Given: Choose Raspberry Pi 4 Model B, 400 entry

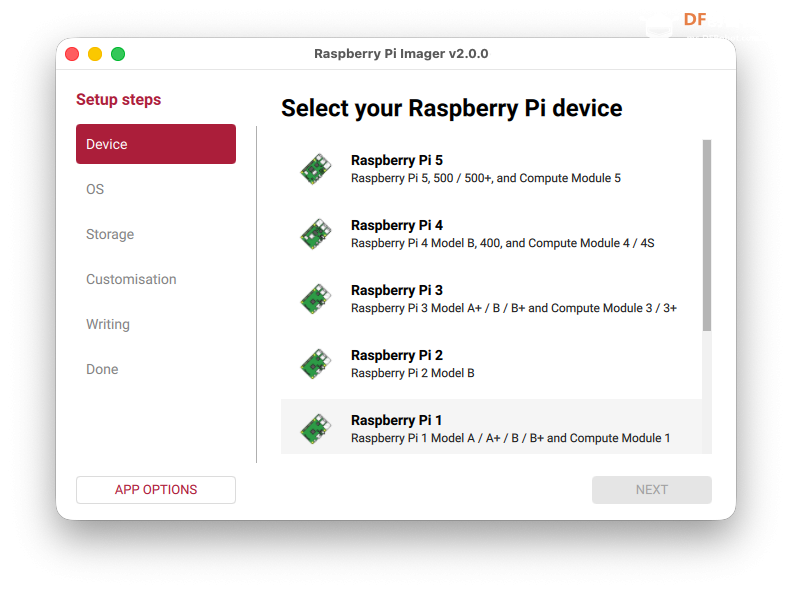Looking at the screenshot, I should [503, 243].
